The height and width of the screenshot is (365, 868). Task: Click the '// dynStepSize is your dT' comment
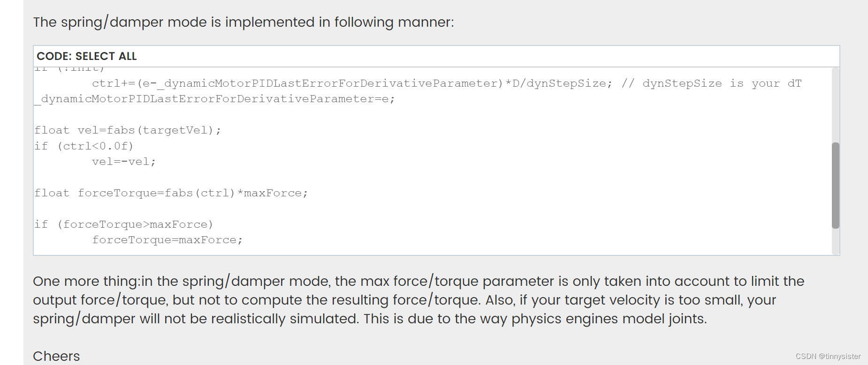click(x=712, y=83)
